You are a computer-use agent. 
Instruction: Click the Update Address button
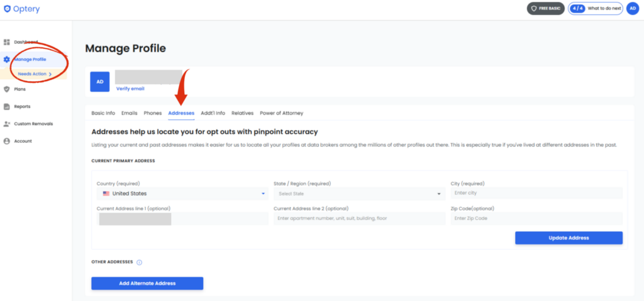click(569, 238)
